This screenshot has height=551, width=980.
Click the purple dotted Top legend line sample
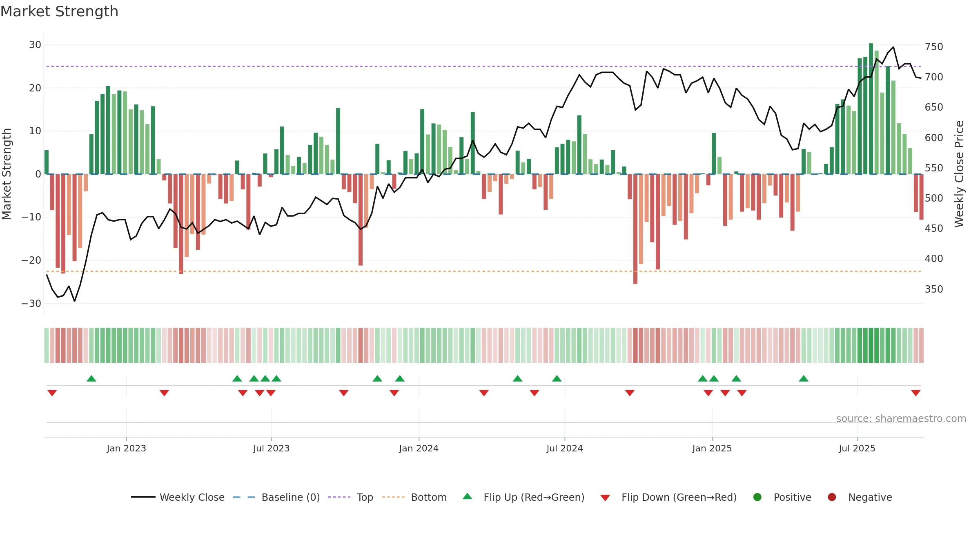[339, 497]
